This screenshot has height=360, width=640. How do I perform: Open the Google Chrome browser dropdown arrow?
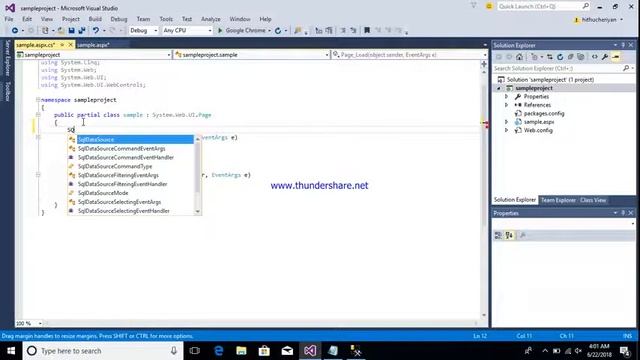[269, 31]
